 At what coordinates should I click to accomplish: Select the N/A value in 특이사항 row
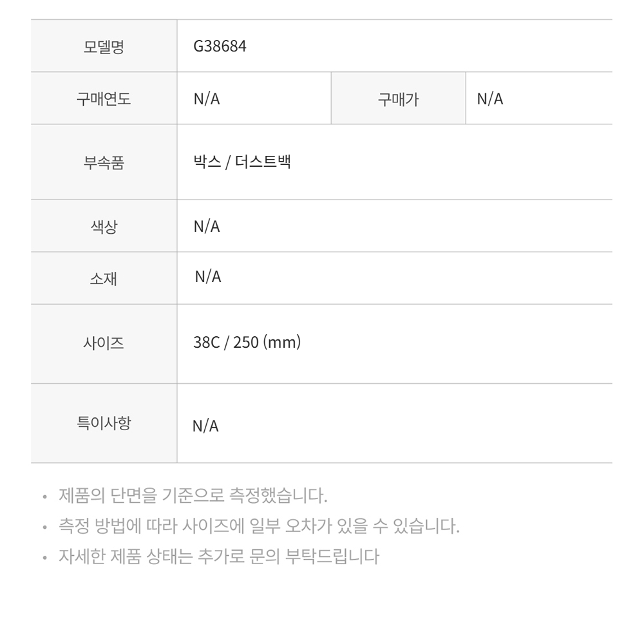(x=205, y=426)
